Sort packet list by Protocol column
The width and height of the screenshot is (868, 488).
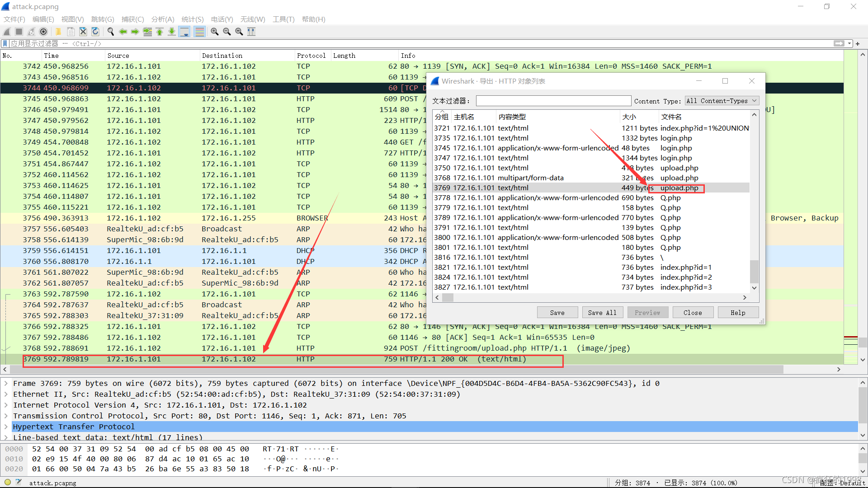[312, 56]
